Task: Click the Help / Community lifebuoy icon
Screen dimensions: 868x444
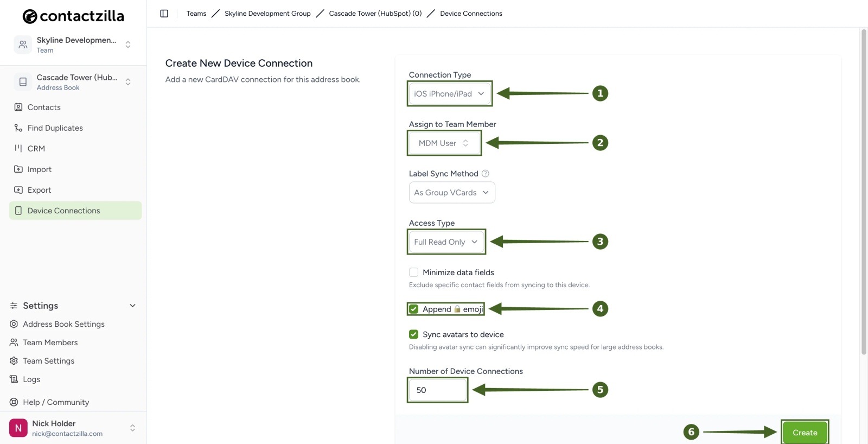Action: tap(14, 402)
